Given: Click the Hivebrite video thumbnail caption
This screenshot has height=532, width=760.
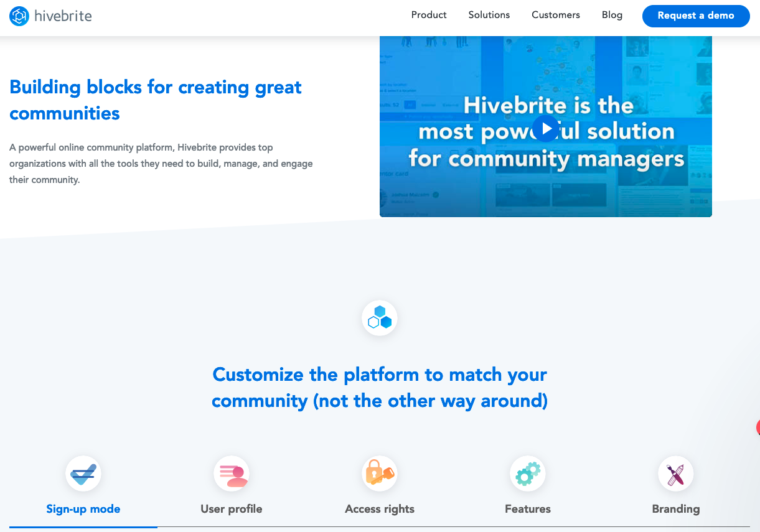Looking at the screenshot, I should (546, 131).
